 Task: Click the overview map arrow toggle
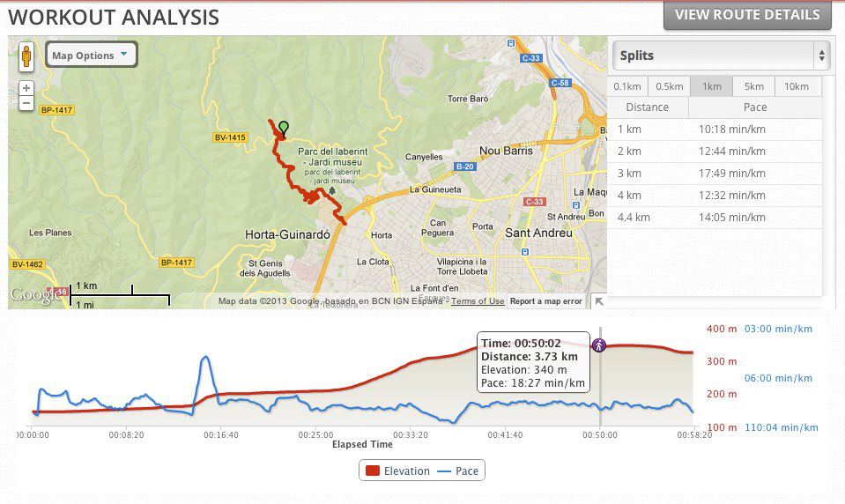pos(599,301)
